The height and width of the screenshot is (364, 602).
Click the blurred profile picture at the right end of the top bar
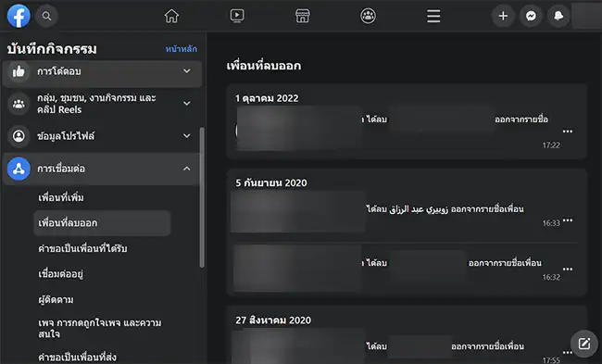click(586, 16)
